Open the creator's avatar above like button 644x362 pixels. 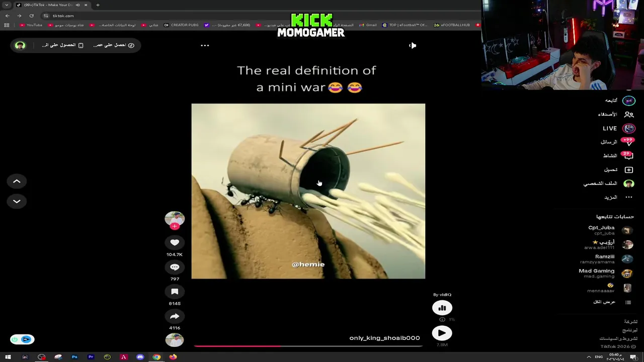(x=175, y=219)
